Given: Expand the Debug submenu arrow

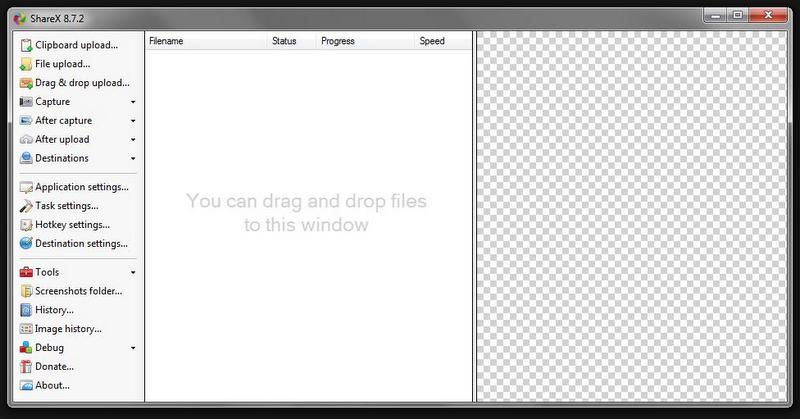Looking at the screenshot, I should coord(133,348).
